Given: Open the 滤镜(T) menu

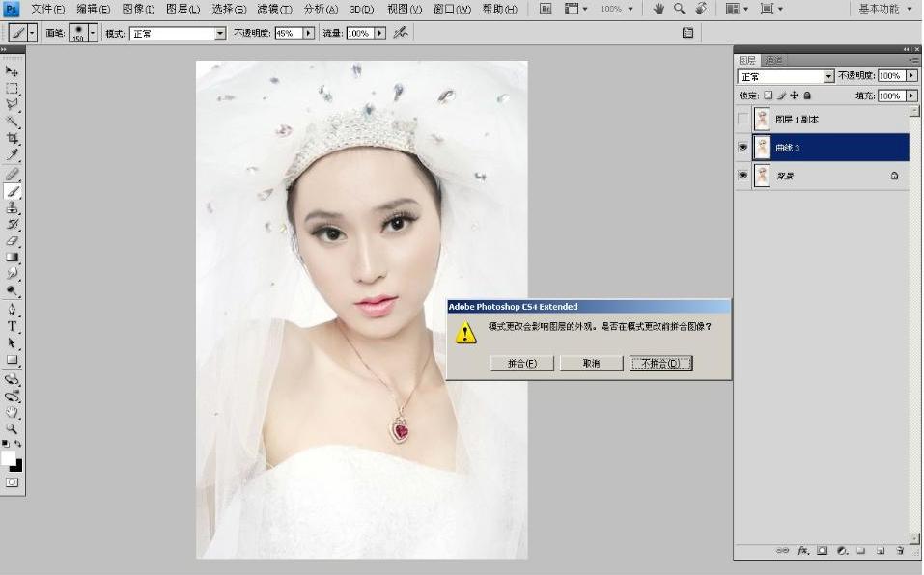Looking at the screenshot, I should click(274, 9).
